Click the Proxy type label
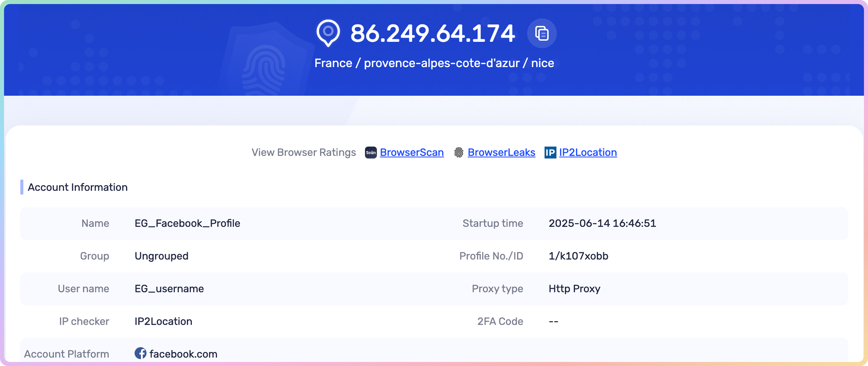 click(x=497, y=289)
